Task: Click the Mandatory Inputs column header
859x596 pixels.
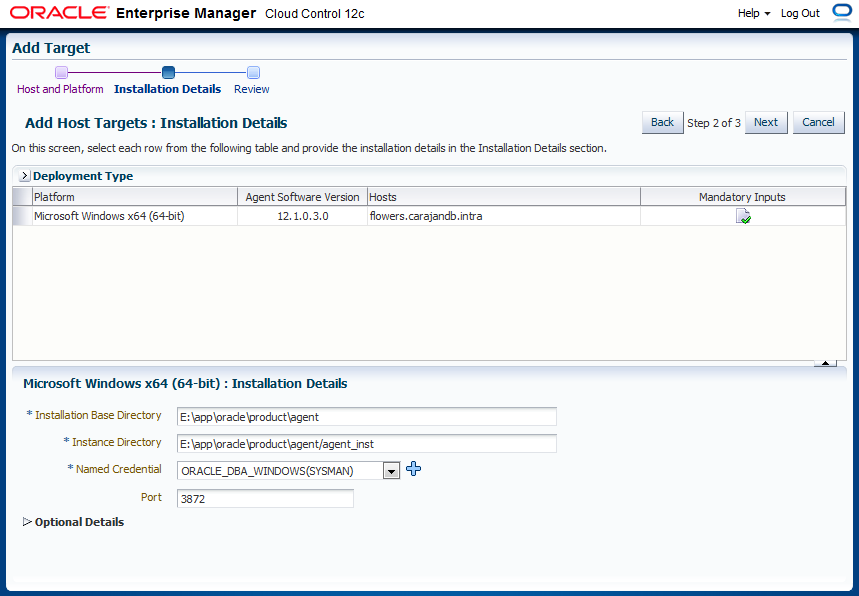Action: (743, 197)
